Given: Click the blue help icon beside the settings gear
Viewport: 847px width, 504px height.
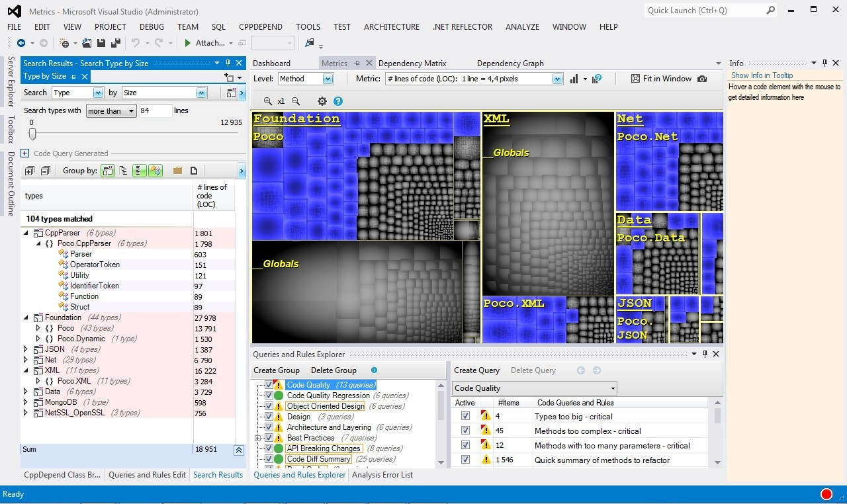Looking at the screenshot, I should (x=338, y=101).
